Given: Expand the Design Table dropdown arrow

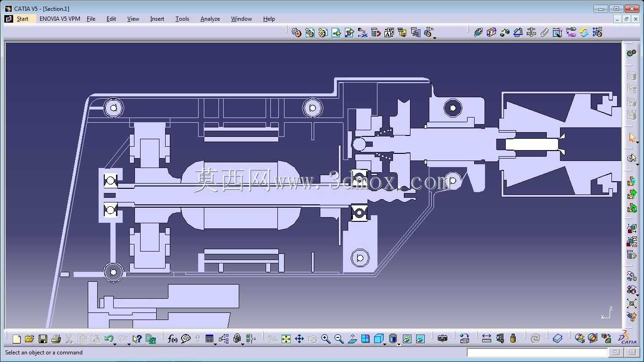Looking at the screenshot, I should pos(216,344).
